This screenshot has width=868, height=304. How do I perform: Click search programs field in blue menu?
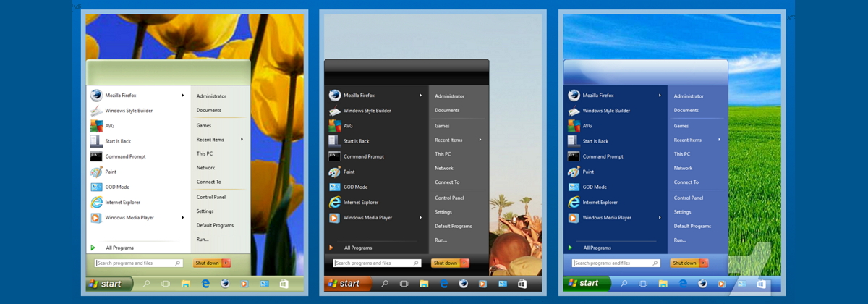pos(616,263)
